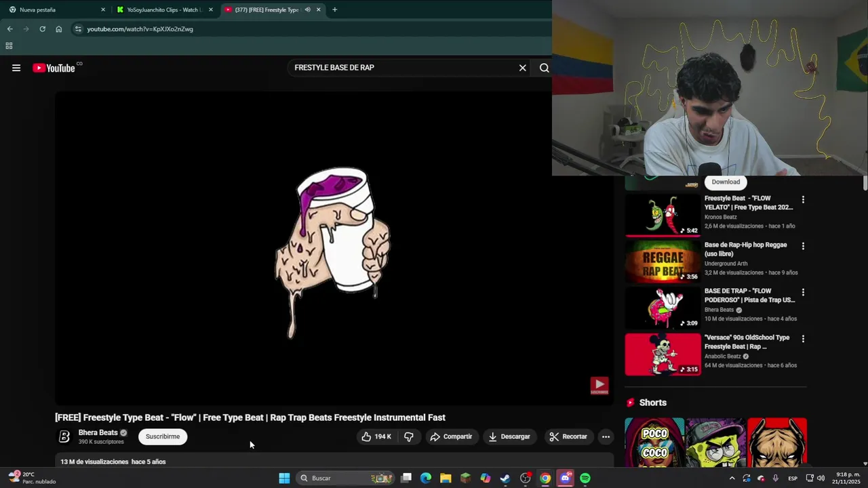This screenshot has width=868, height=488.
Task: Switch to FREE Freestyle Type tab
Action: pyautogui.click(x=264, y=9)
